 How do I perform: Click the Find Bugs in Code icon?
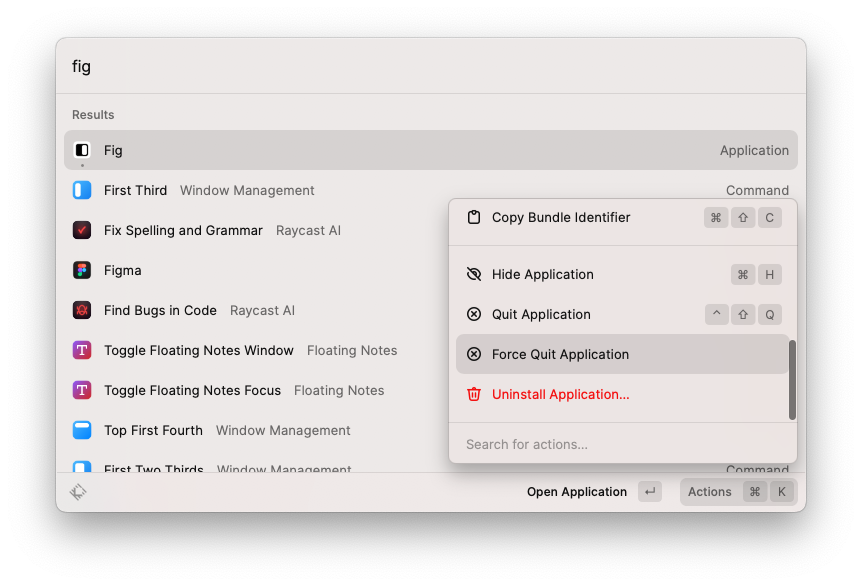tap(82, 310)
